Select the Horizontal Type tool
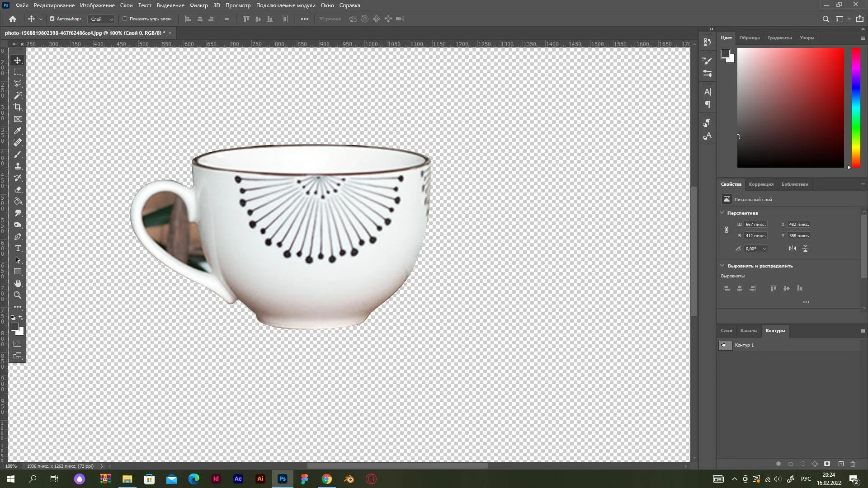 click(18, 249)
